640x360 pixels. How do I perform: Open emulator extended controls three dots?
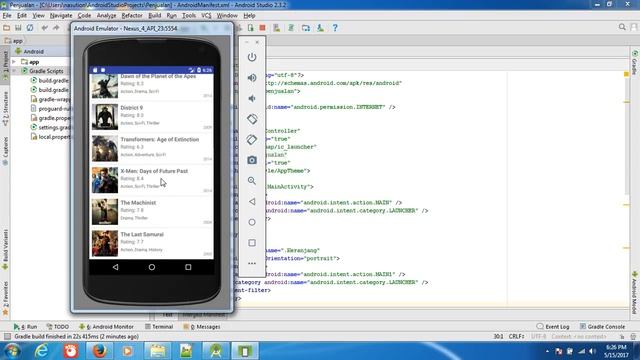click(x=252, y=263)
